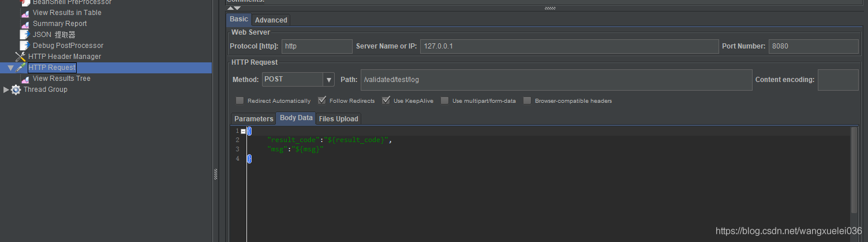
Task: Open the Files Upload tab
Action: pos(338,119)
